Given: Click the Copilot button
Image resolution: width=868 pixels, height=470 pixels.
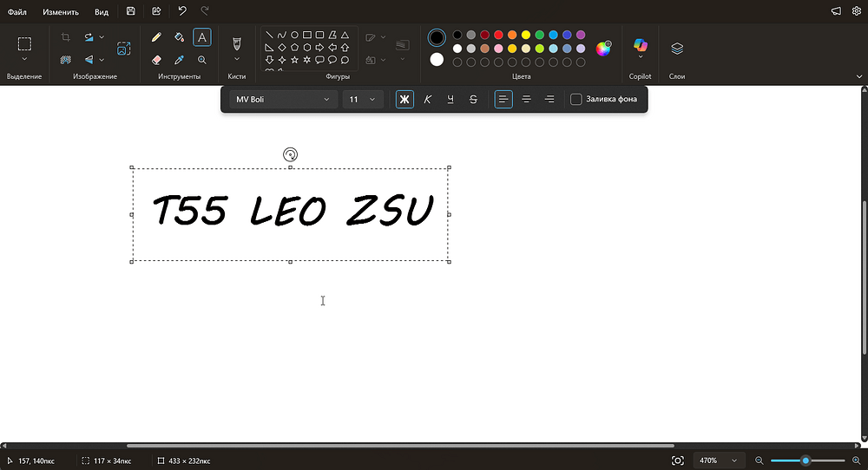Looking at the screenshot, I should pos(641,44).
